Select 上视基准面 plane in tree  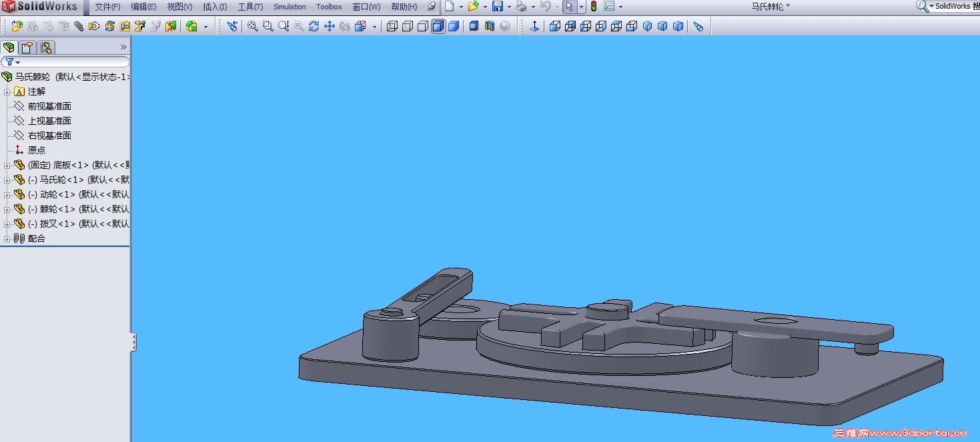pos(49,121)
